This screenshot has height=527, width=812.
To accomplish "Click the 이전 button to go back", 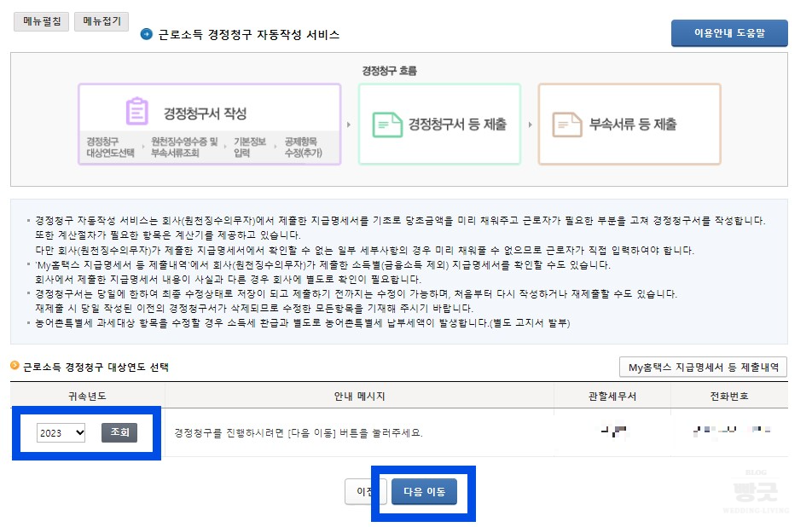I will [x=365, y=492].
